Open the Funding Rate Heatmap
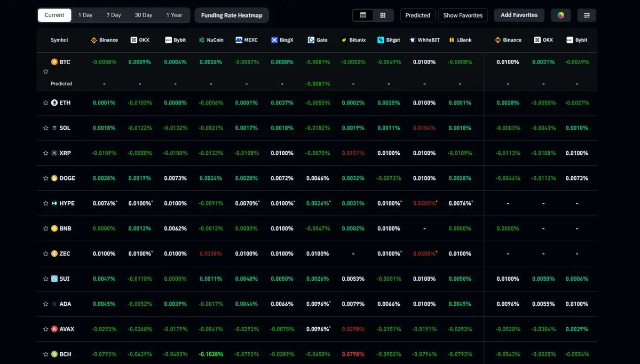The width and height of the screenshot is (640, 364). 232,15
